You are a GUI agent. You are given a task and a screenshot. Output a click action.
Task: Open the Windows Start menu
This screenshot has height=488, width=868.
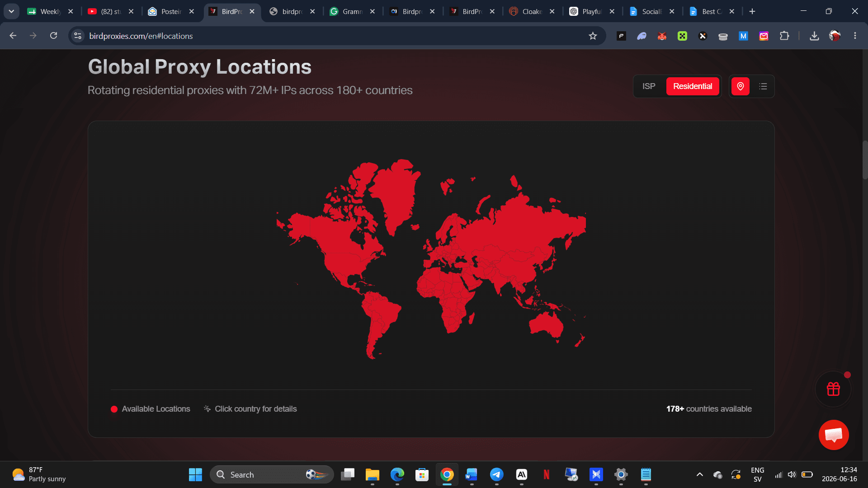click(195, 474)
